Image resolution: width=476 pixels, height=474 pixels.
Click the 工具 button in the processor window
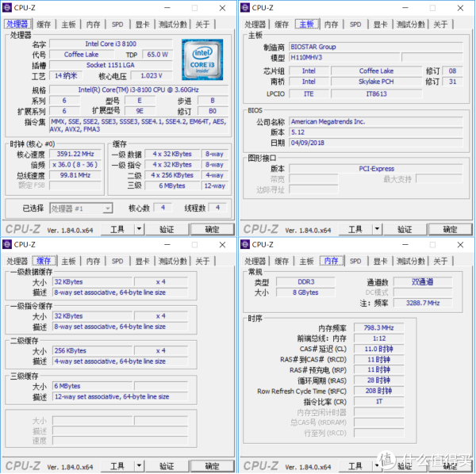pos(117,229)
